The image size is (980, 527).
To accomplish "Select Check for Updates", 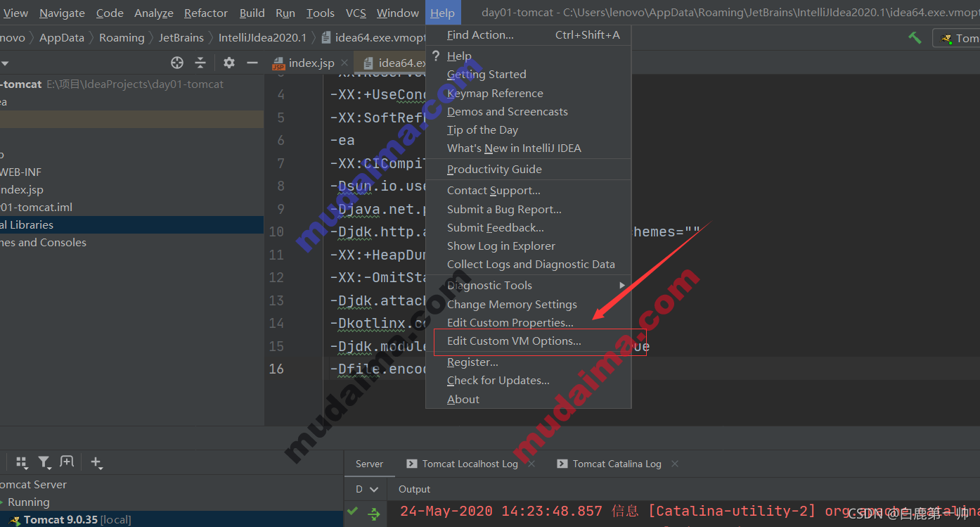I will tap(529, 380).
